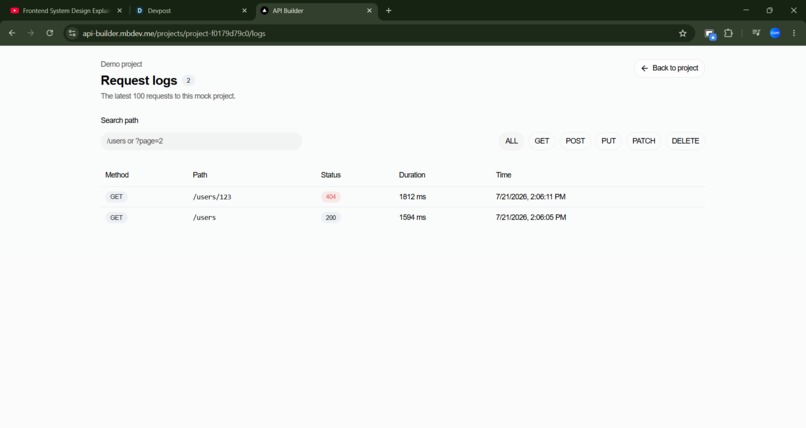
Task: Filter logs by PATCH method
Action: click(644, 141)
